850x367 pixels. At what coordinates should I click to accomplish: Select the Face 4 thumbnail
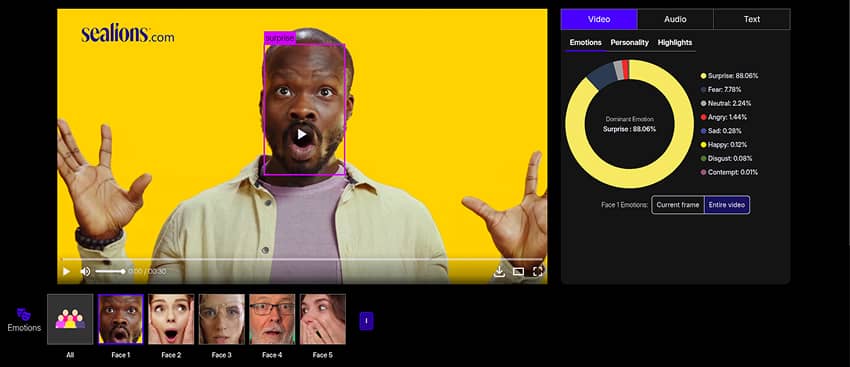[x=272, y=319]
